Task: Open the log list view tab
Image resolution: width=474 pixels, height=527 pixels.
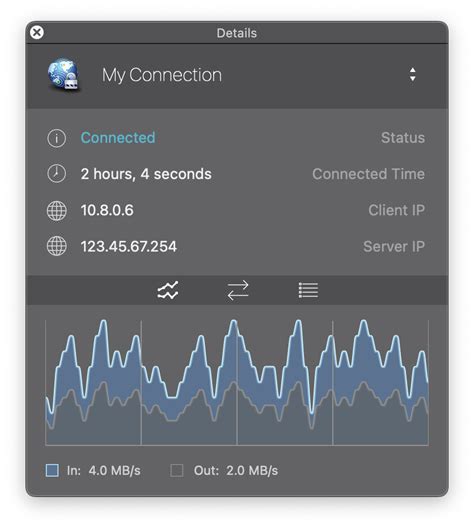Action: point(308,290)
